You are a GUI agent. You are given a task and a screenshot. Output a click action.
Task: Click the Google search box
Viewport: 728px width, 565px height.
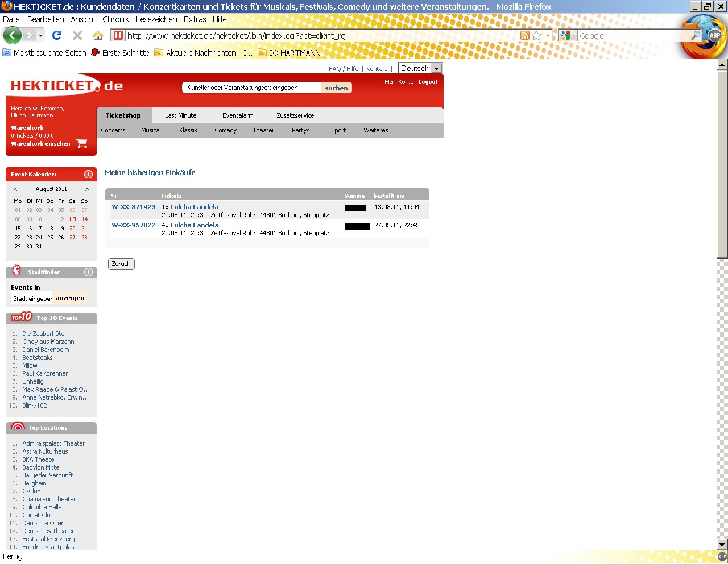[634, 35]
